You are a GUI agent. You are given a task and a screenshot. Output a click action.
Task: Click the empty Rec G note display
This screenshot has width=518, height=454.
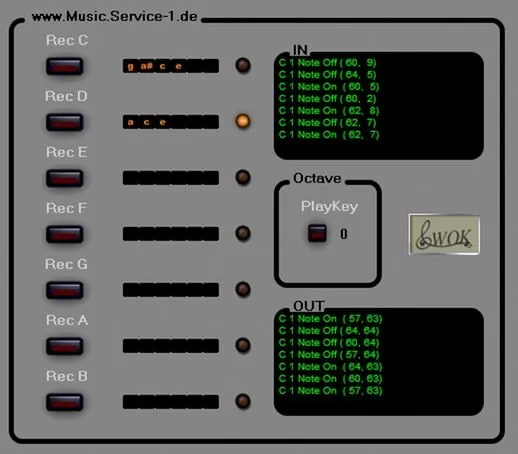[x=171, y=290]
